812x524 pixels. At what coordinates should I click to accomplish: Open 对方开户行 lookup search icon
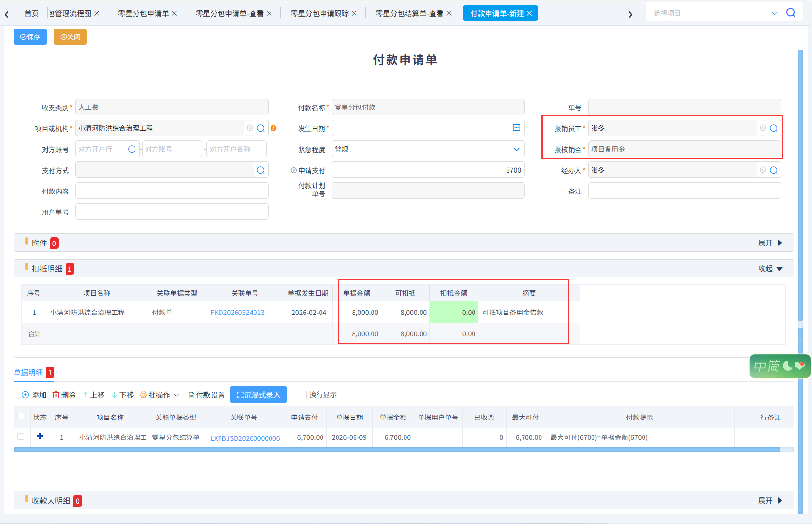point(132,149)
